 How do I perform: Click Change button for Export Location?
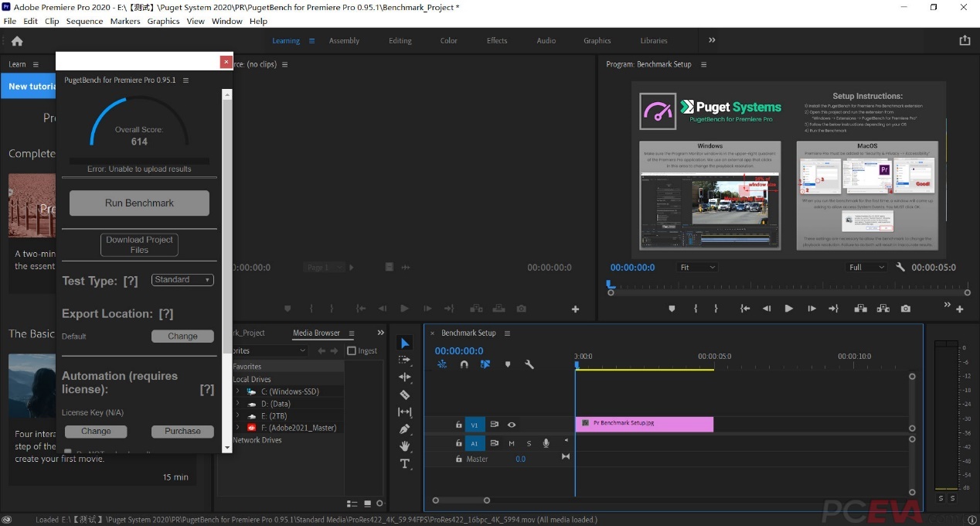tap(182, 336)
